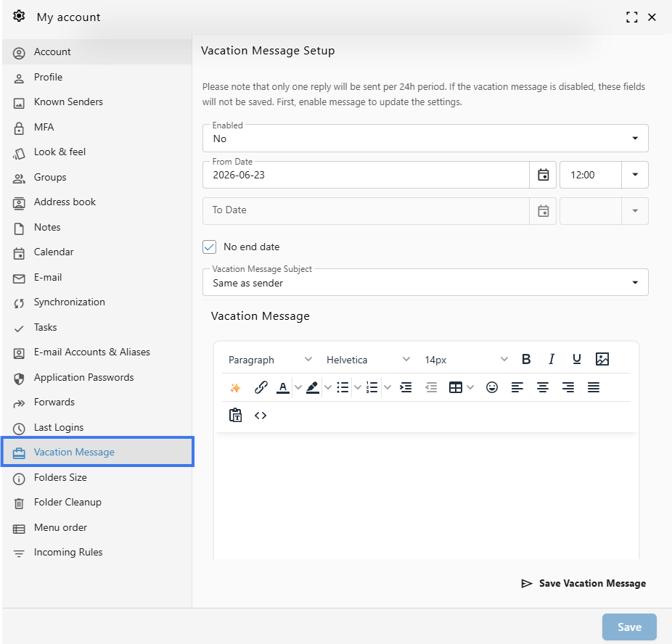Open Folder Cleanup section
Screen dimensions: 672x644
[x=97, y=503]
